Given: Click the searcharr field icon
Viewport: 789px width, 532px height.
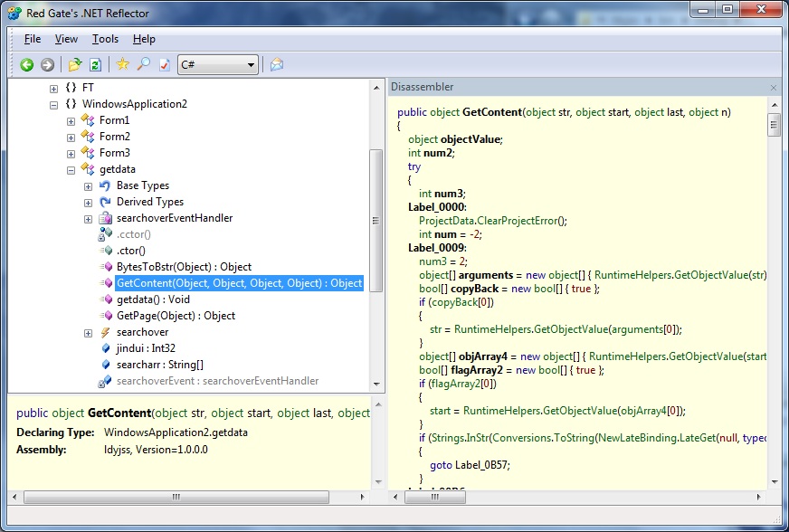Looking at the screenshot, I should [106, 365].
